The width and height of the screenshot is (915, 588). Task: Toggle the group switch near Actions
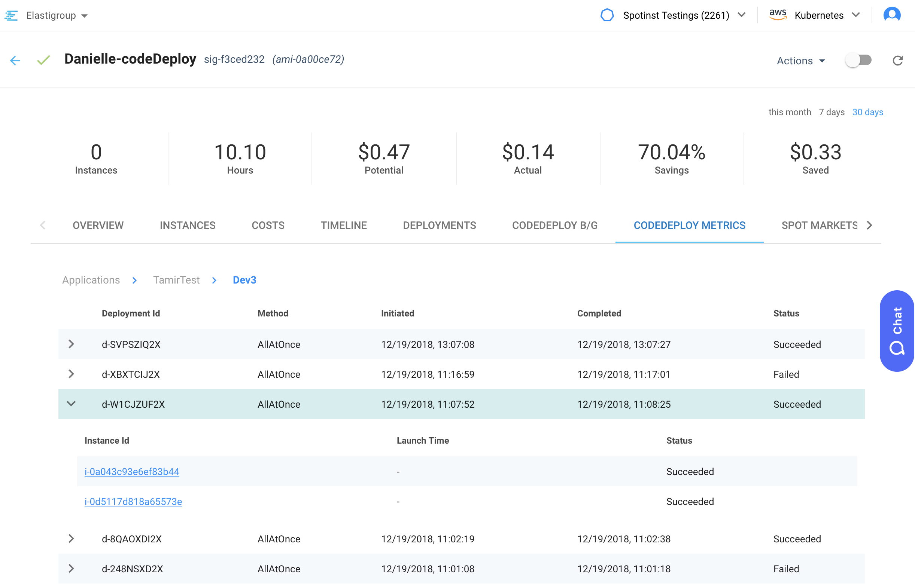pos(858,60)
